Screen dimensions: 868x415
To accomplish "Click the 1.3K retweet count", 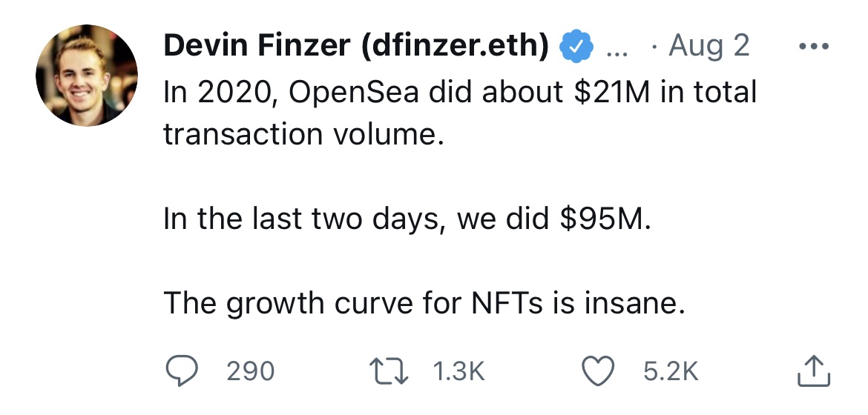I will 458,371.
